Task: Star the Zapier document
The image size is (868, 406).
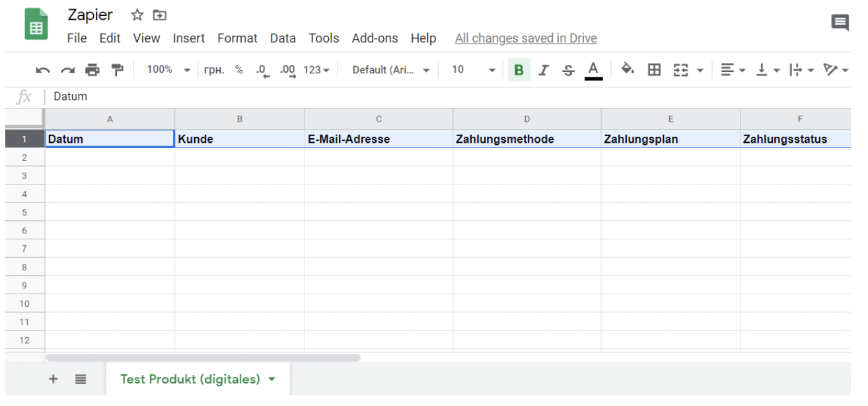Action: click(x=137, y=15)
